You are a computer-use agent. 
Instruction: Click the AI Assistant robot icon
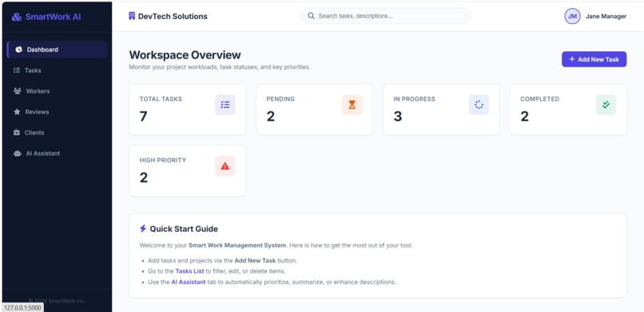18,154
